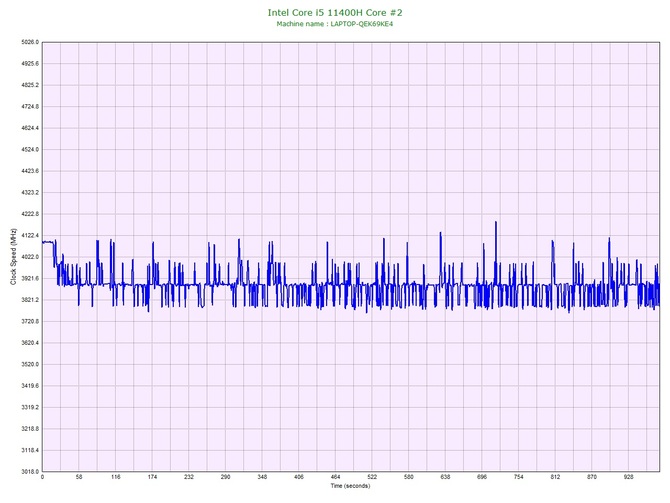Click the 4825.2 y-axis value
Image resolution: width=670 pixels, height=503 pixels.
point(30,85)
